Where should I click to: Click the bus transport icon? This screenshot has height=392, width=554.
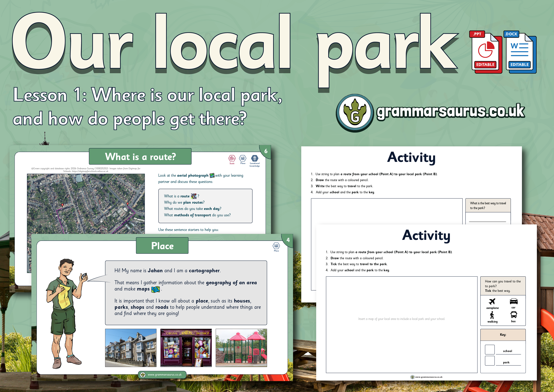click(514, 315)
